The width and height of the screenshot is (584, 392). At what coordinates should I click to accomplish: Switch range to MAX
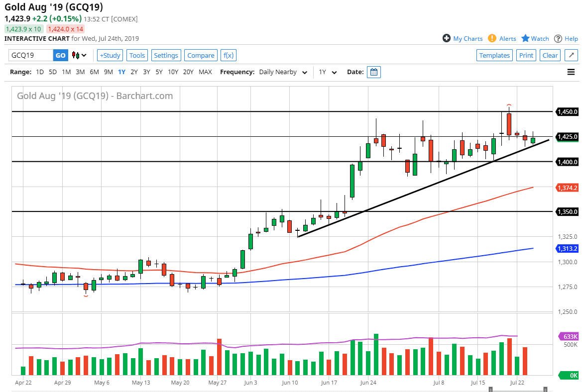coord(205,72)
